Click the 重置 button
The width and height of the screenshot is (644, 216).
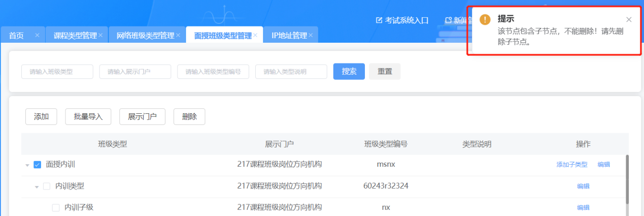[x=385, y=72]
